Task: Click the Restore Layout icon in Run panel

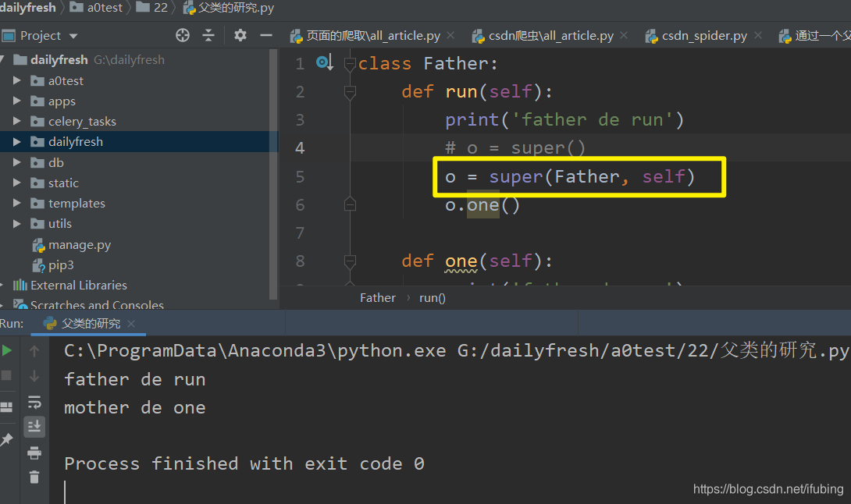Action: click(x=6, y=407)
